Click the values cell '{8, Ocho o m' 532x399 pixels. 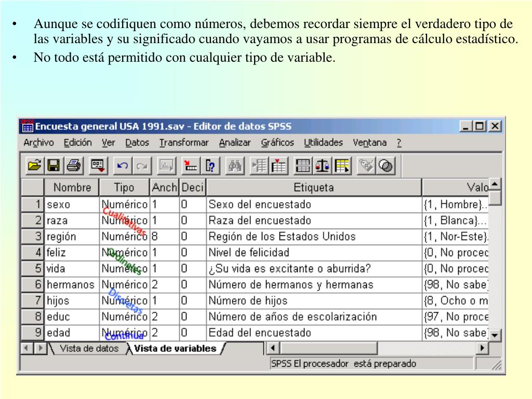455,301
